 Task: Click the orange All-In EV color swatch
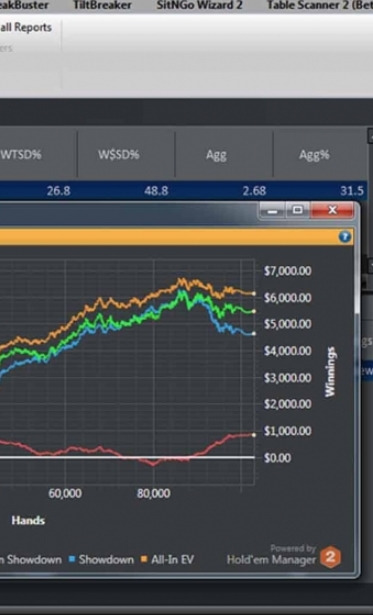pos(144,559)
